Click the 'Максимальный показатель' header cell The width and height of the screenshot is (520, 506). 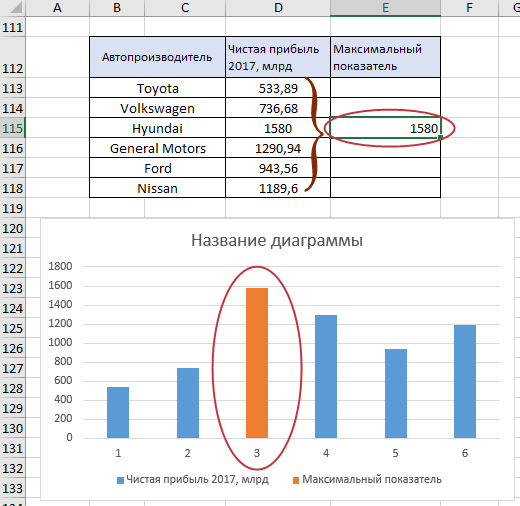[385, 57]
